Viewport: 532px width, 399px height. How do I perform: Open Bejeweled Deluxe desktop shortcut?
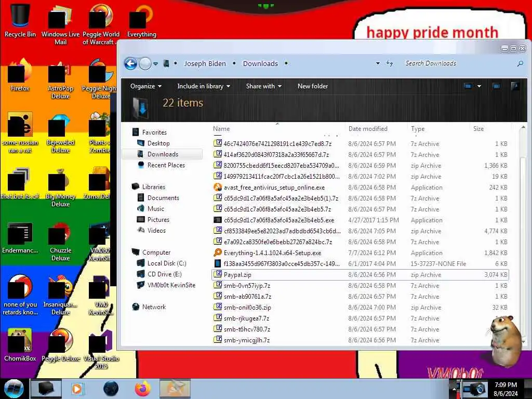point(60,134)
